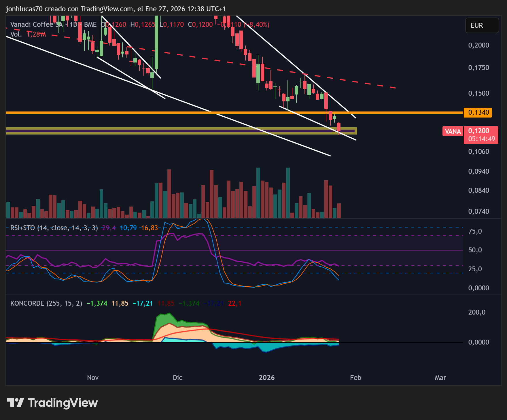Click the 2026 label on time axis
507x420 pixels.
[x=267, y=378]
